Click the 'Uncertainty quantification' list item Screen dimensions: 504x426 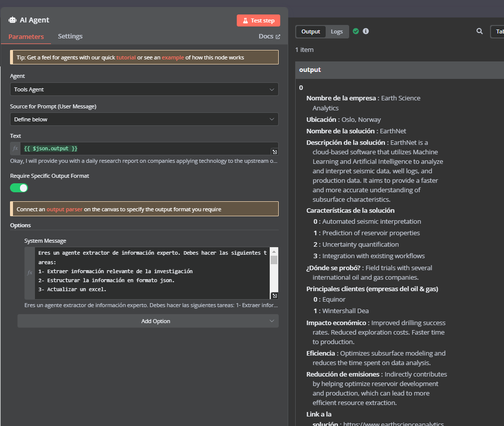tap(360, 245)
